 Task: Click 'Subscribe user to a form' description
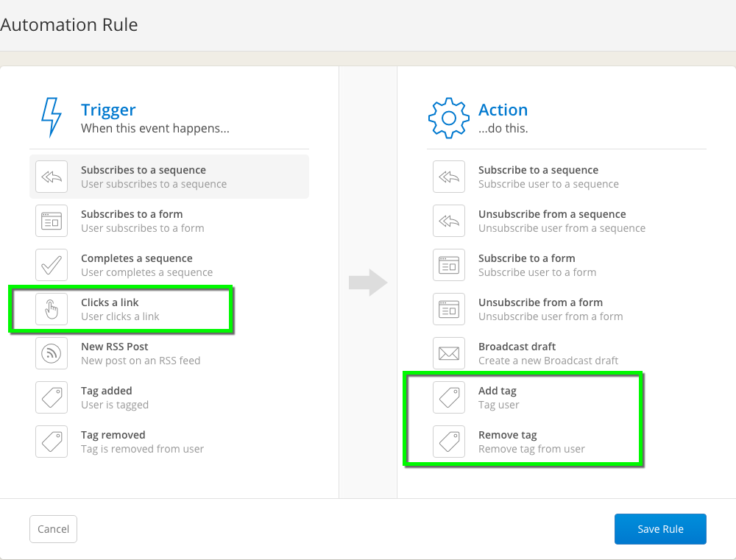tap(537, 272)
